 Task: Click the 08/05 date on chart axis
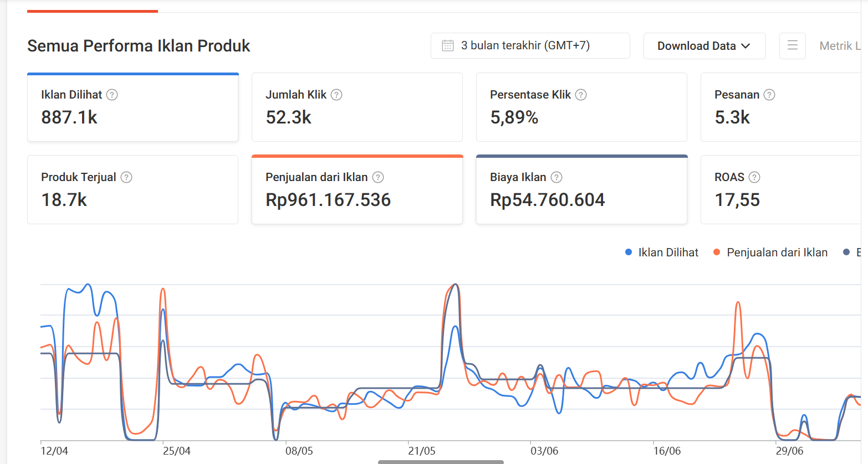coord(299,451)
